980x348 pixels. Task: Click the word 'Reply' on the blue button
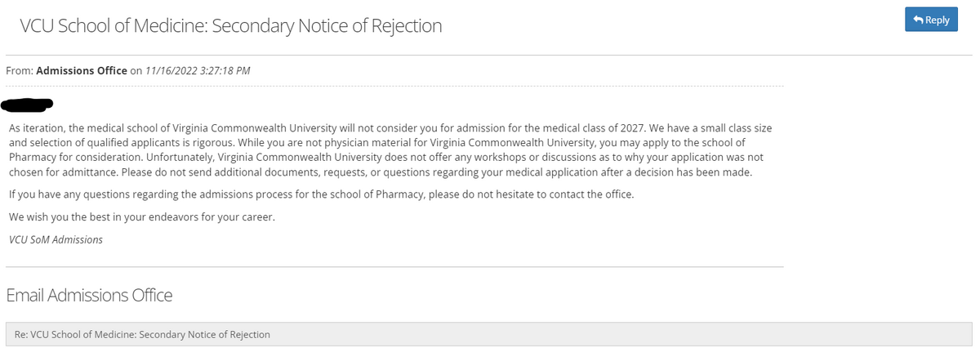(x=937, y=20)
